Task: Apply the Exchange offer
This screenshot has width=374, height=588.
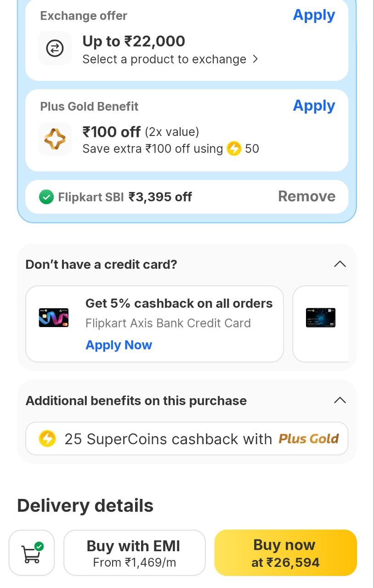Action: (314, 15)
